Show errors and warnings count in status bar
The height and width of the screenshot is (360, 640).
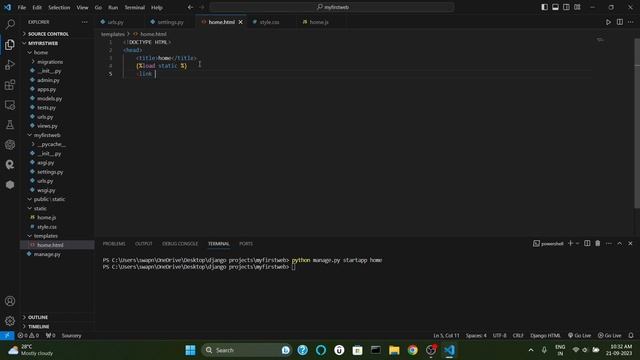(x=28, y=336)
